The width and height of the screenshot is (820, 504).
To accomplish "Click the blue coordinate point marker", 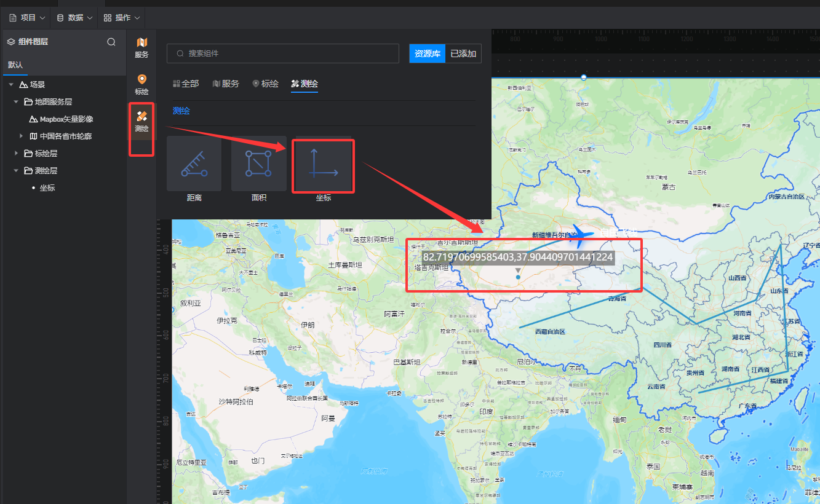I will coord(518,277).
